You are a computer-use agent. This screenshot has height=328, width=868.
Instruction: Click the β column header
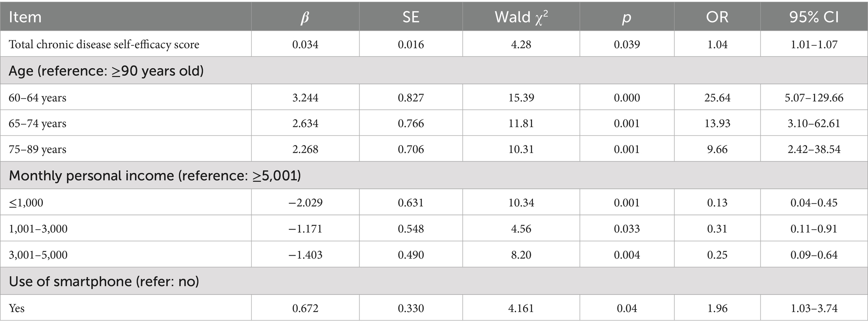[x=305, y=17]
